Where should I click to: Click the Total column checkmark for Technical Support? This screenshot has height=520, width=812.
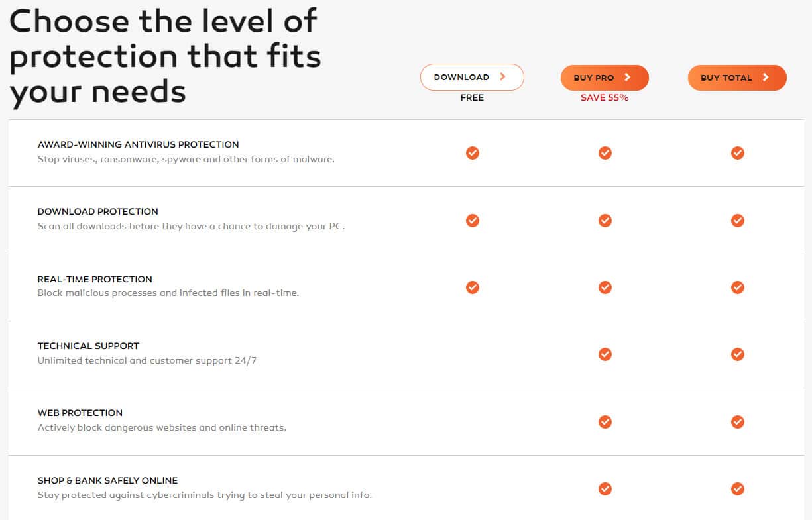point(738,354)
